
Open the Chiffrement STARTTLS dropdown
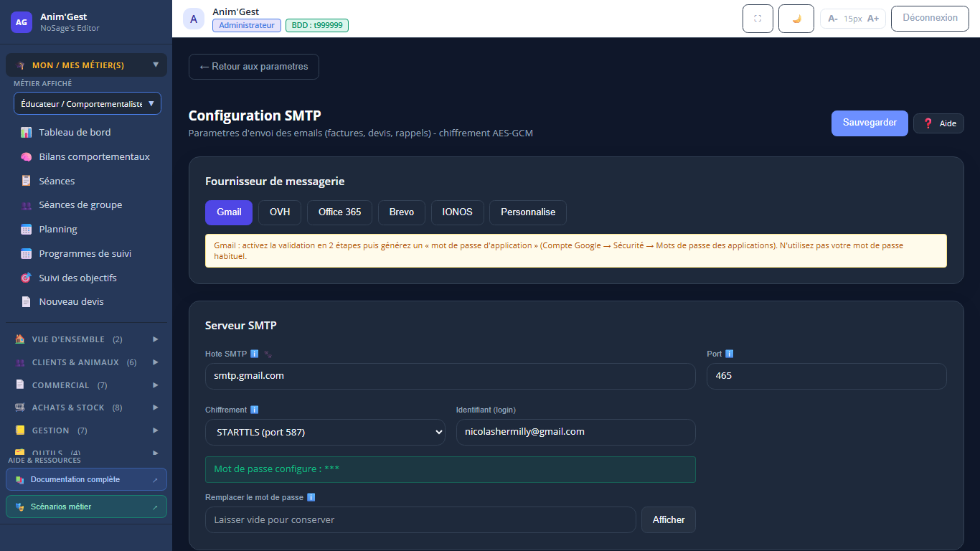(325, 432)
